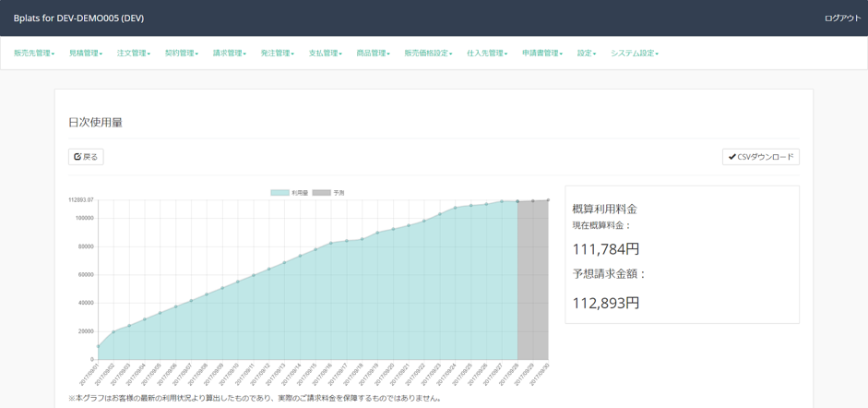
Task: Expand the 支払管理 menu
Action: [x=326, y=54]
